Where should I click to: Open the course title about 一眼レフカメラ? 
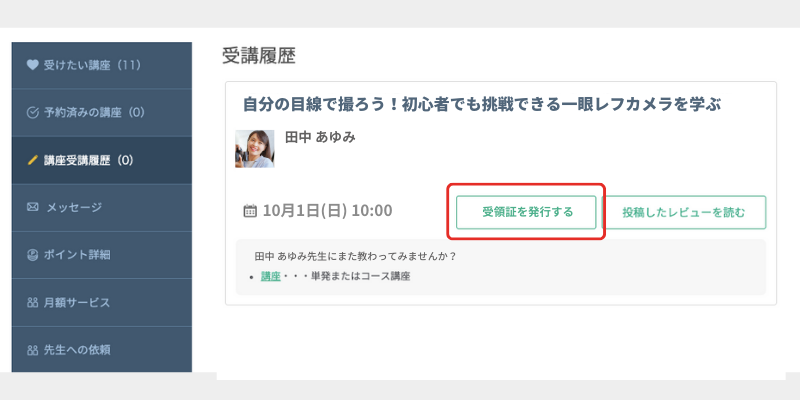pyautogui.click(x=482, y=105)
